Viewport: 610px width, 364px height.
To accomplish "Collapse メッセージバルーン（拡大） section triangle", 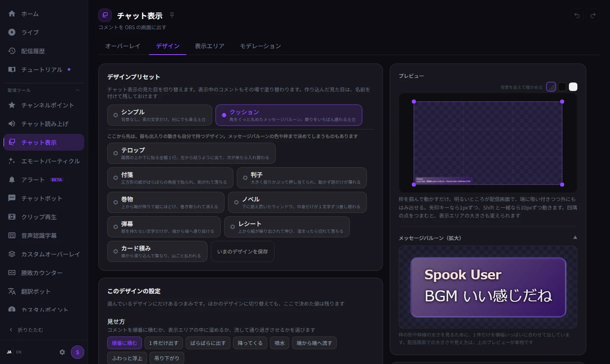I will click(575, 237).
